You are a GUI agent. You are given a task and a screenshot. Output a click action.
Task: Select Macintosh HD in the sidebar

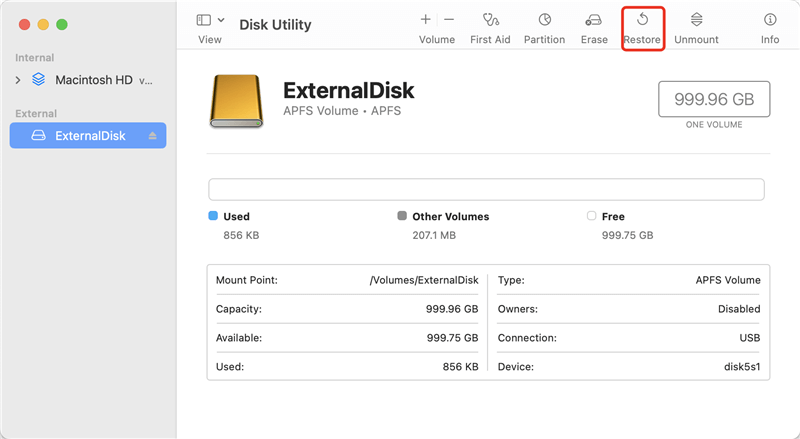[95, 79]
